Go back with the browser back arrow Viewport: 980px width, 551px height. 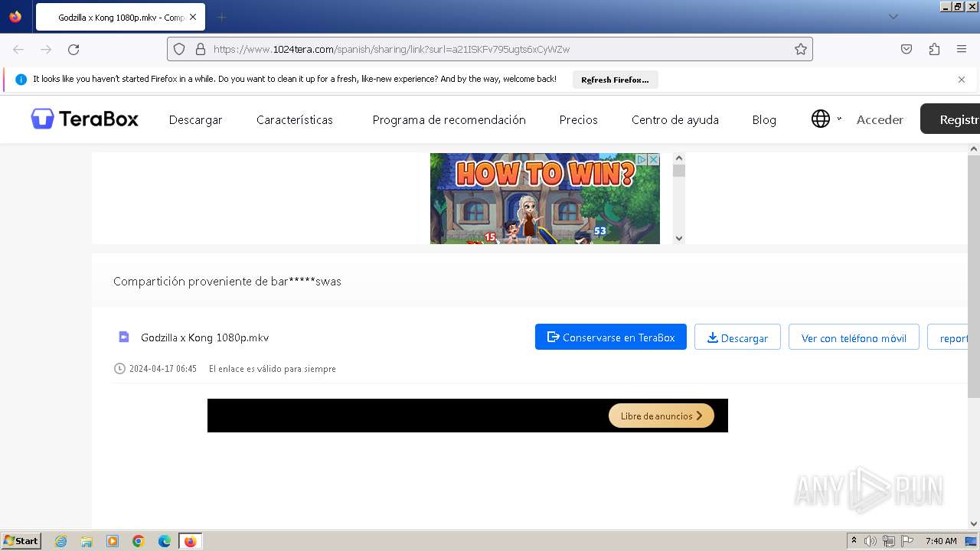18,49
